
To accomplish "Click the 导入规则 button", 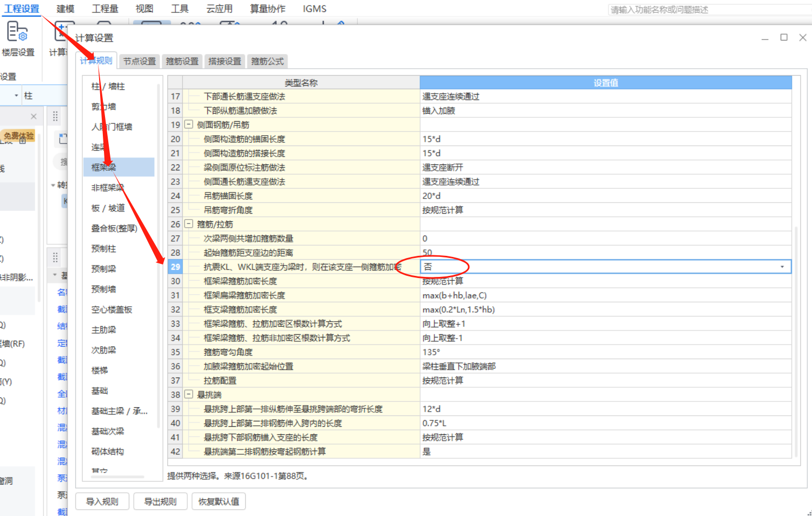I will point(102,501).
